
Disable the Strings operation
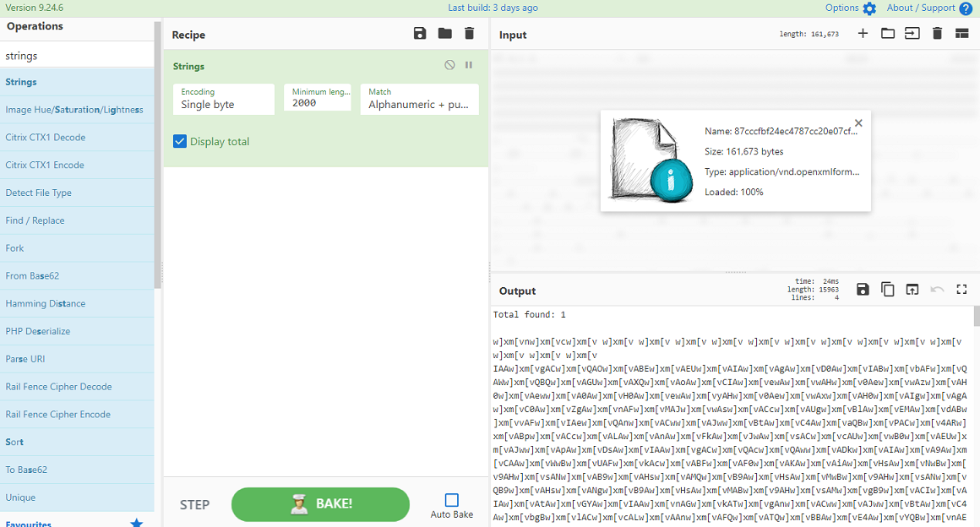[449, 65]
